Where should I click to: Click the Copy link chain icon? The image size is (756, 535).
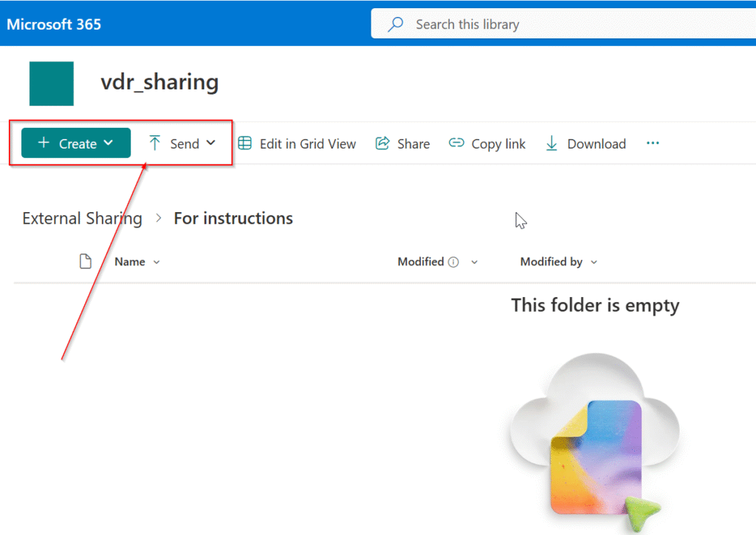tap(457, 143)
